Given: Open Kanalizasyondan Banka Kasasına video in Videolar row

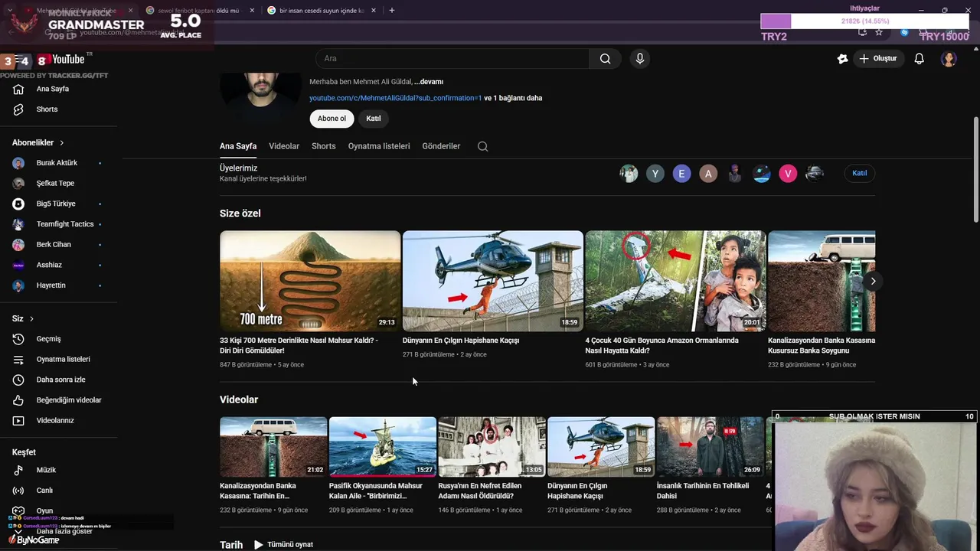Looking at the screenshot, I should [x=273, y=447].
